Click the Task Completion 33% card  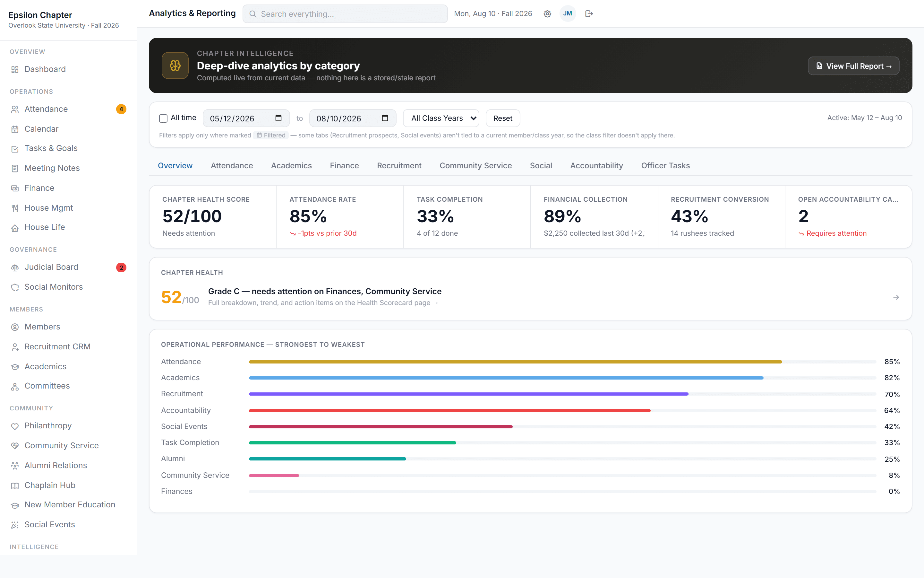(x=466, y=217)
